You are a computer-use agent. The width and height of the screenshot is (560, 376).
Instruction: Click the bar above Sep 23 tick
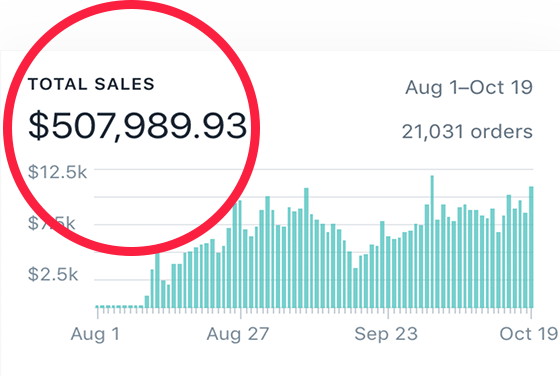coord(388,272)
